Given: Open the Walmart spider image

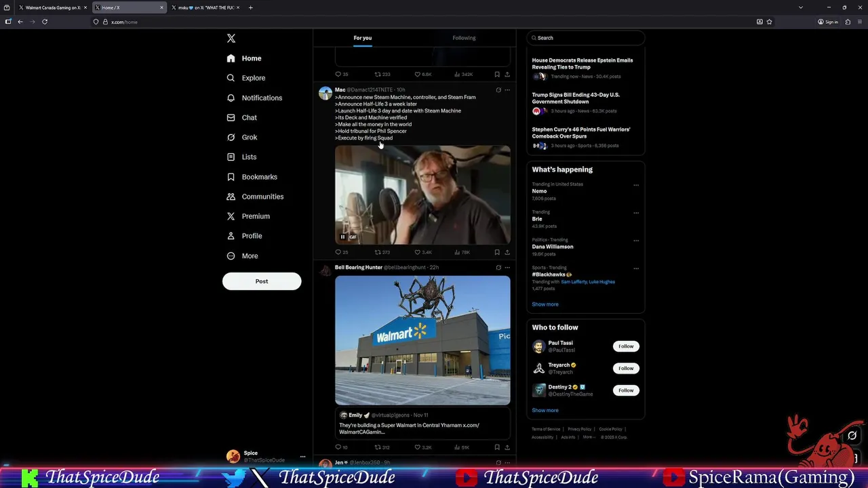Looking at the screenshot, I should pyautogui.click(x=422, y=340).
